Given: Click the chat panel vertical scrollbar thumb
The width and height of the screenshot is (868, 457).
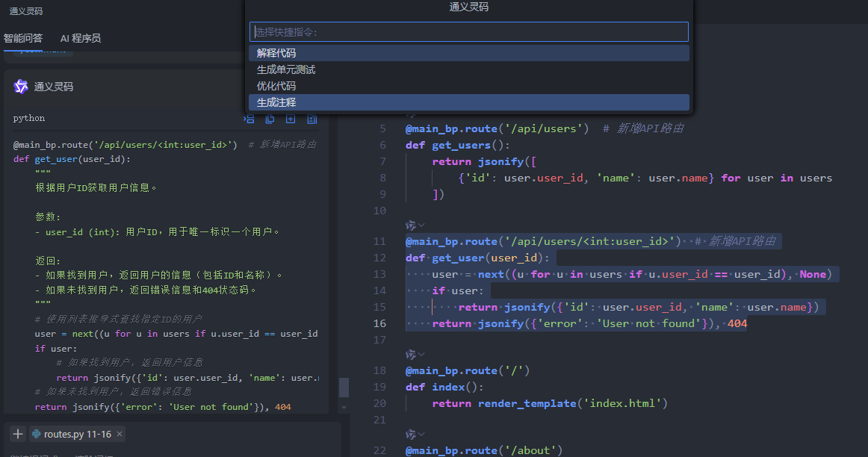Looking at the screenshot, I should [x=344, y=388].
